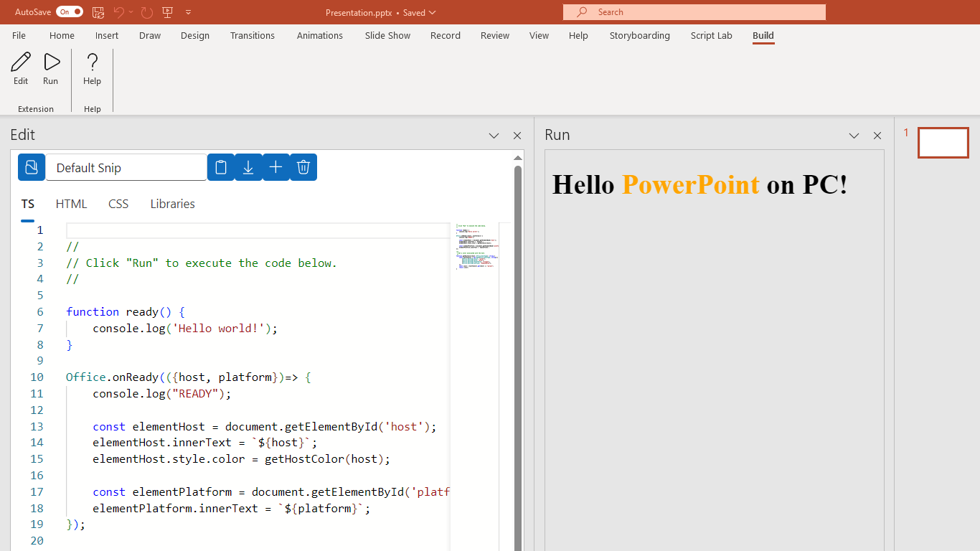Open the Script Lab ribbon tab
This screenshot has height=551, width=980.
tap(712, 35)
